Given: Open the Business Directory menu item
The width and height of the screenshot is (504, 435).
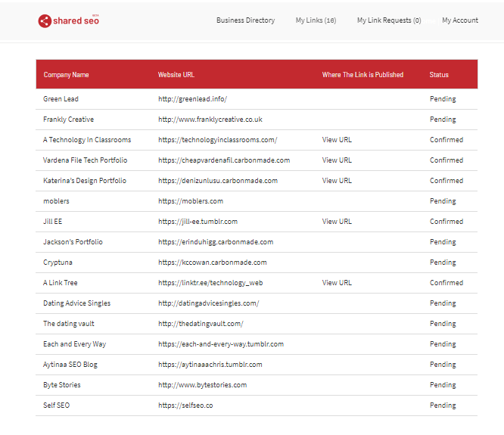Looking at the screenshot, I should pyautogui.click(x=245, y=20).
